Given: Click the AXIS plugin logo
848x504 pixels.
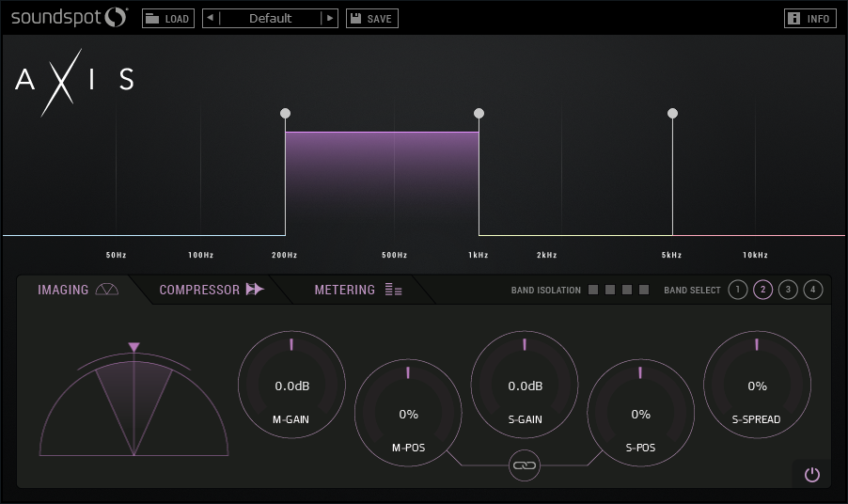Looking at the screenshot, I should click(73, 81).
